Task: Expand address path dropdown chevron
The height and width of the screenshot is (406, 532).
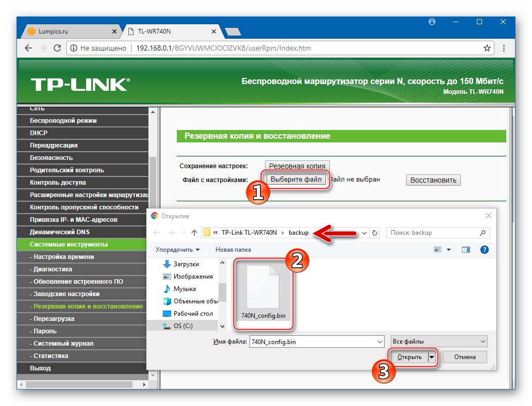Action: click(364, 233)
